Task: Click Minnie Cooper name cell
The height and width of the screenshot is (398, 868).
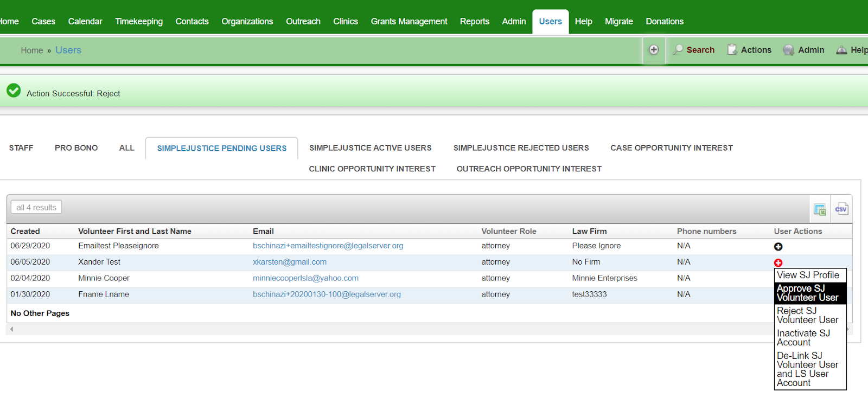Action: tap(104, 278)
